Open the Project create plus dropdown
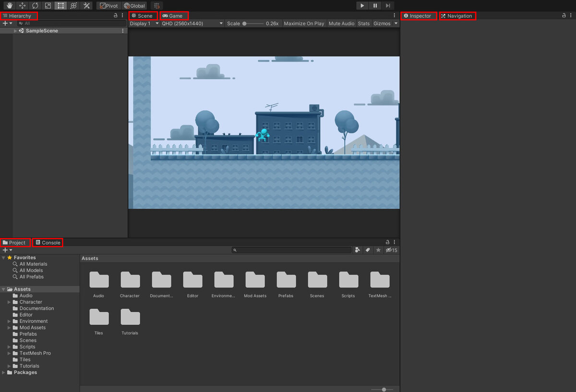The width and height of the screenshot is (576, 392). (7, 250)
